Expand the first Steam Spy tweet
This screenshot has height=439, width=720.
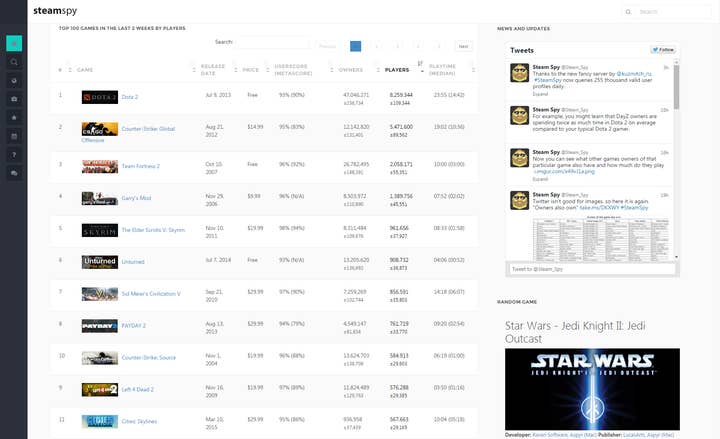tap(540, 94)
